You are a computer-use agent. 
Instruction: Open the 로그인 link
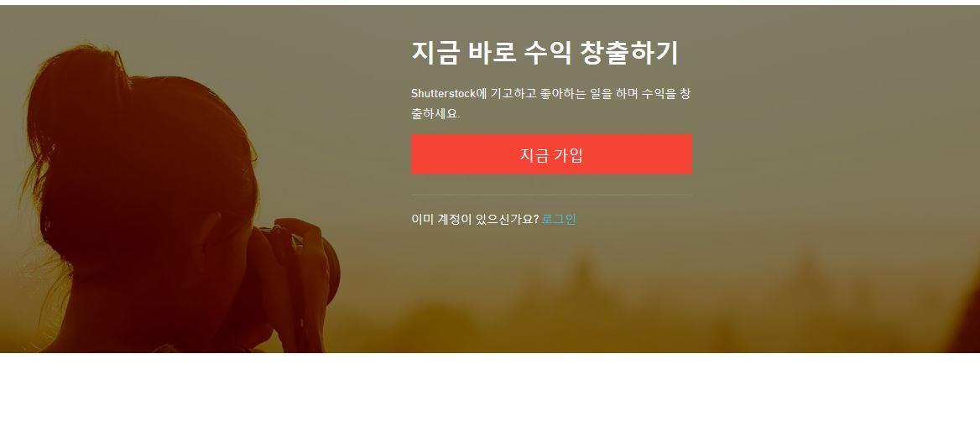pyautogui.click(x=558, y=219)
